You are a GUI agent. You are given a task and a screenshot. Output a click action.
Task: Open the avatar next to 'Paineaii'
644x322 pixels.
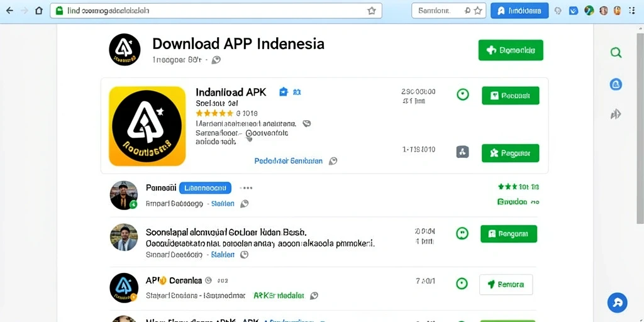pos(124,195)
